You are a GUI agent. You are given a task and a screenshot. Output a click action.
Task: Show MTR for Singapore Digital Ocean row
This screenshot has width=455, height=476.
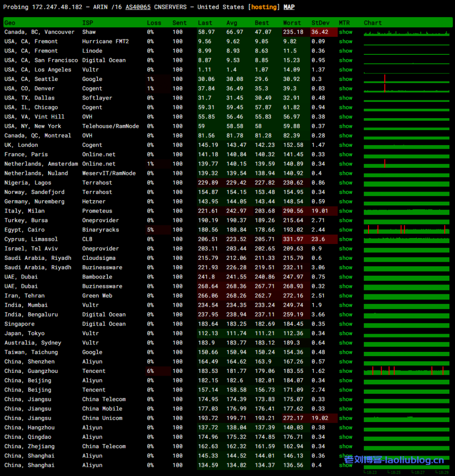click(x=345, y=324)
